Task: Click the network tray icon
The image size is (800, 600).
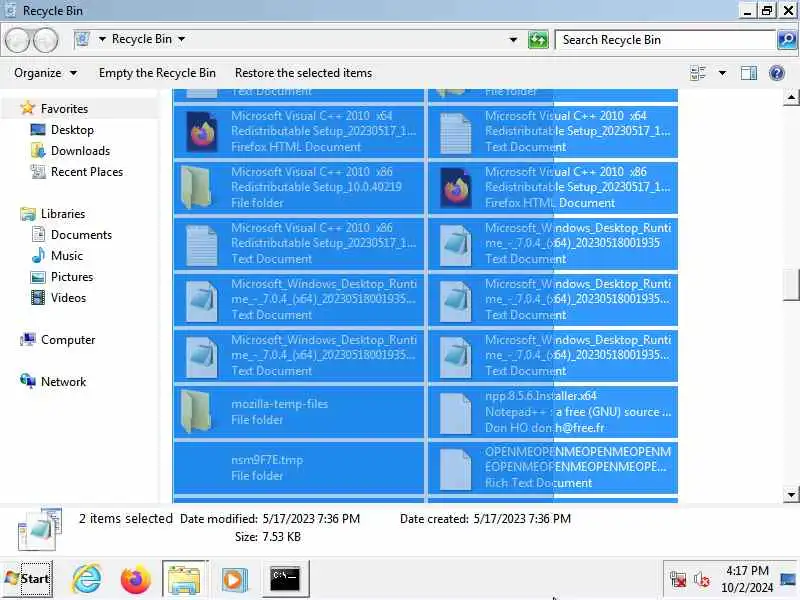Action: coord(678,579)
